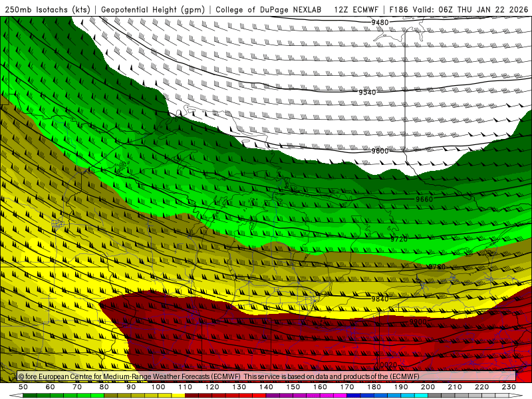Viewport: 532px width, 399px height.
Task: Click the dark blue swatch right of 170
Action: coord(354,396)
